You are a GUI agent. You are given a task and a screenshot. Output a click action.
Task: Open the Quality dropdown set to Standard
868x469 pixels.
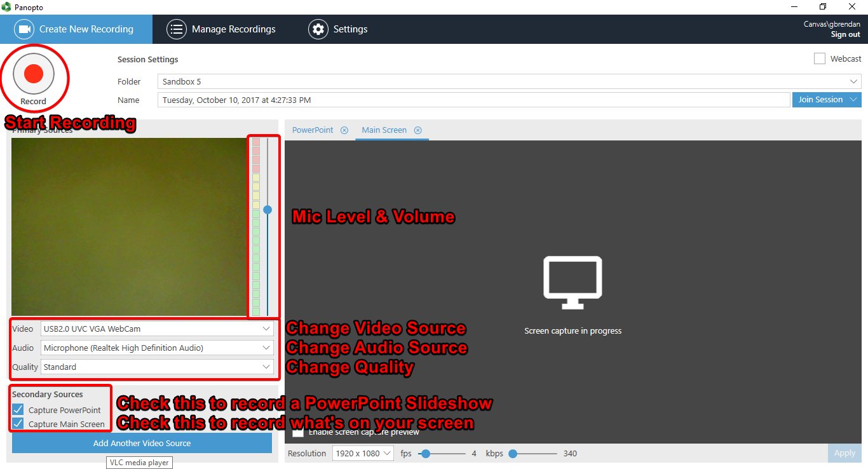tap(157, 367)
